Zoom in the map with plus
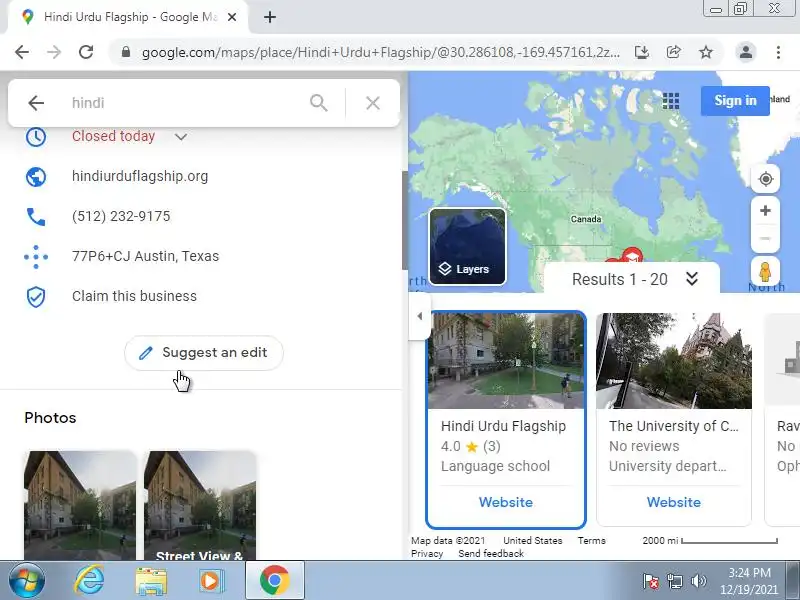 pos(765,211)
